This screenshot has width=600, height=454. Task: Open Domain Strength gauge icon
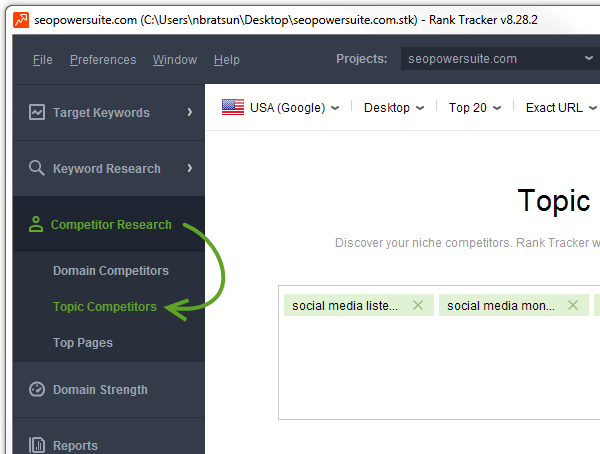(37, 389)
